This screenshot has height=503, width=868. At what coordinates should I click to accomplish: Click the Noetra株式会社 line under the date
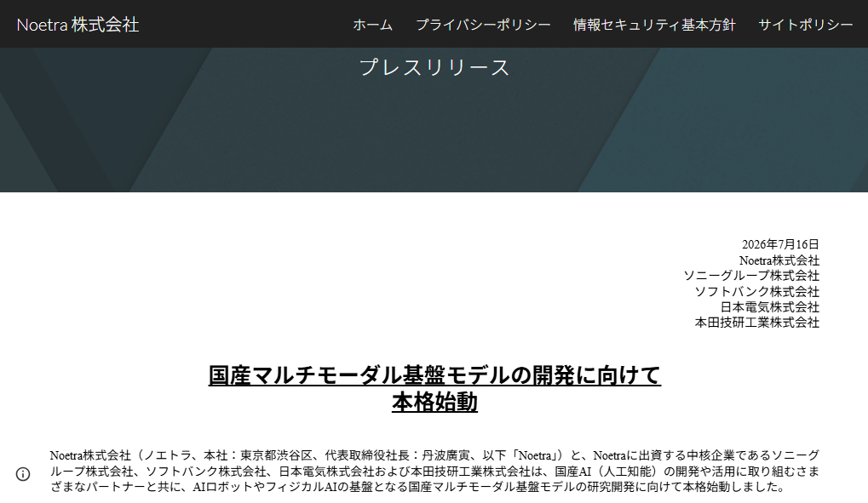pos(779,260)
